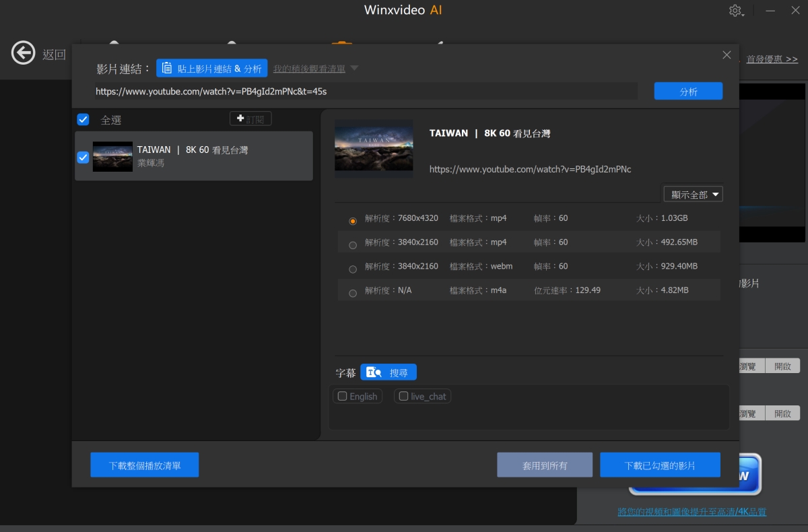Image resolution: width=808 pixels, height=532 pixels.
Task: Enable the live_chat subtitle checkbox
Action: click(404, 397)
